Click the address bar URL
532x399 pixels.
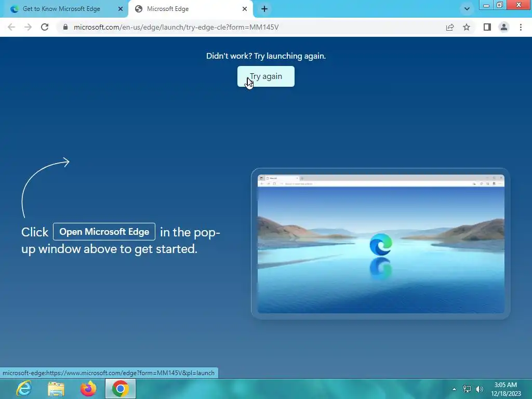coord(176,27)
